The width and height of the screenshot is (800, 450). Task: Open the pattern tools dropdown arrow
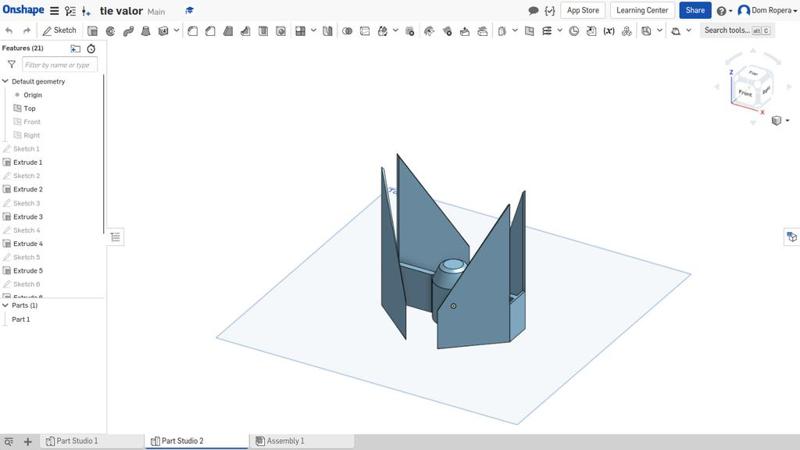pyautogui.click(x=314, y=31)
